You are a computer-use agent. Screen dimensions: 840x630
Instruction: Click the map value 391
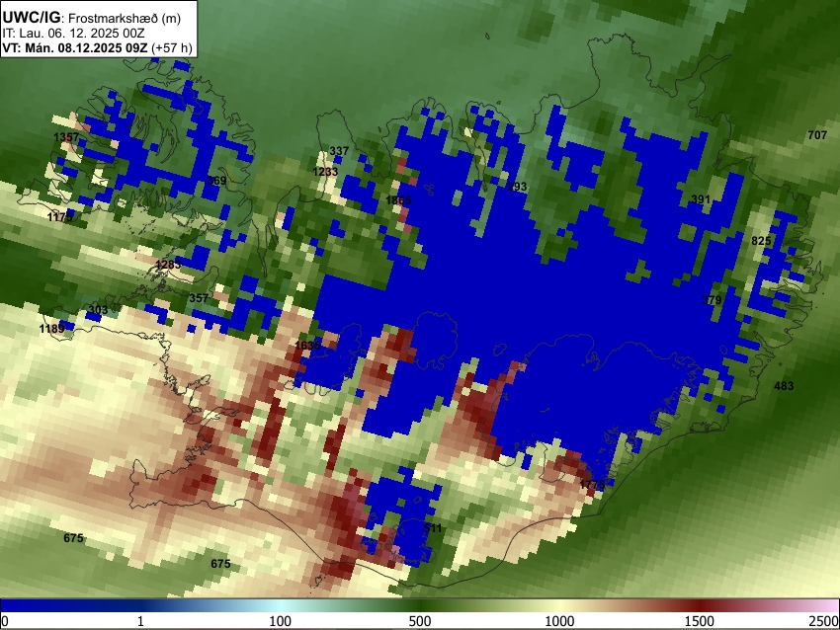(x=701, y=199)
